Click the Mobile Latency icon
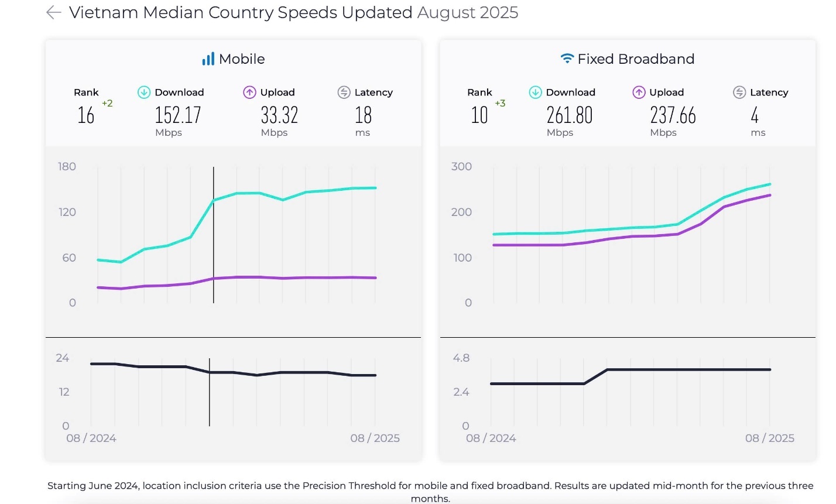Image resolution: width=836 pixels, height=504 pixels. (x=344, y=92)
